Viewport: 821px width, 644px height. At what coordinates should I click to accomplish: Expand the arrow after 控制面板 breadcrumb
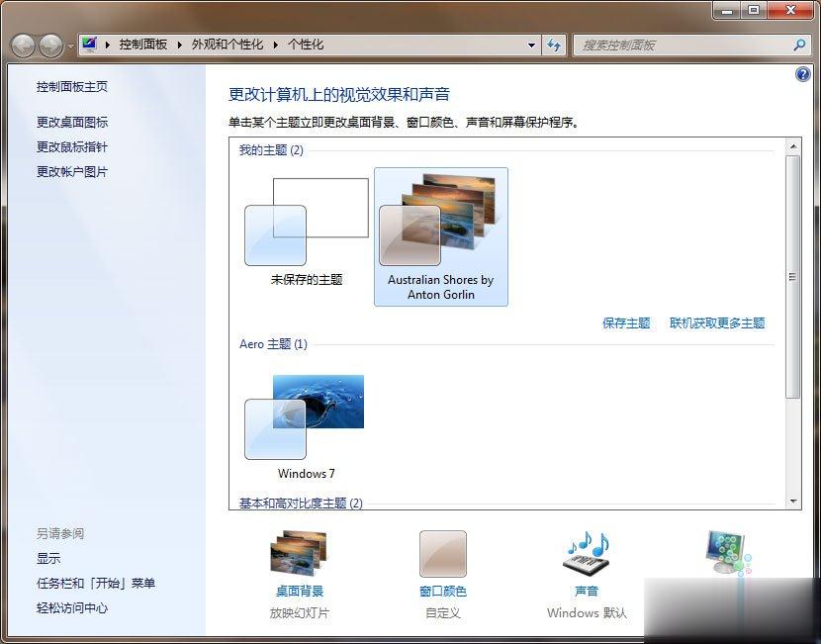point(179,46)
